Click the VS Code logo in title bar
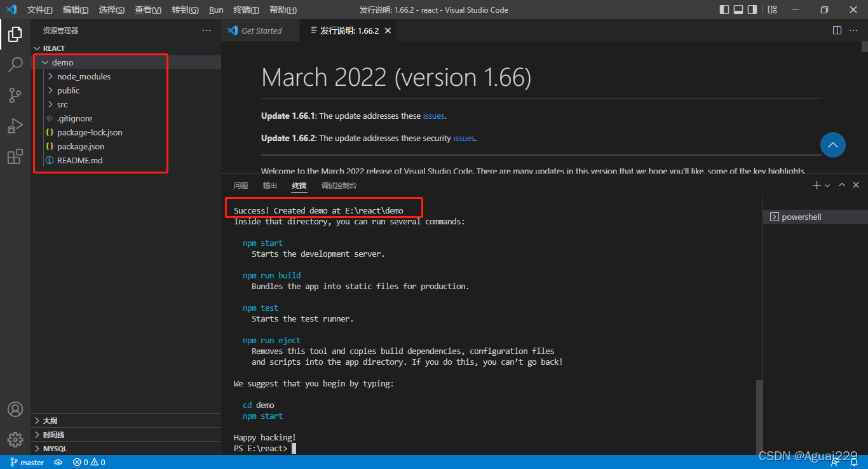 11,10
